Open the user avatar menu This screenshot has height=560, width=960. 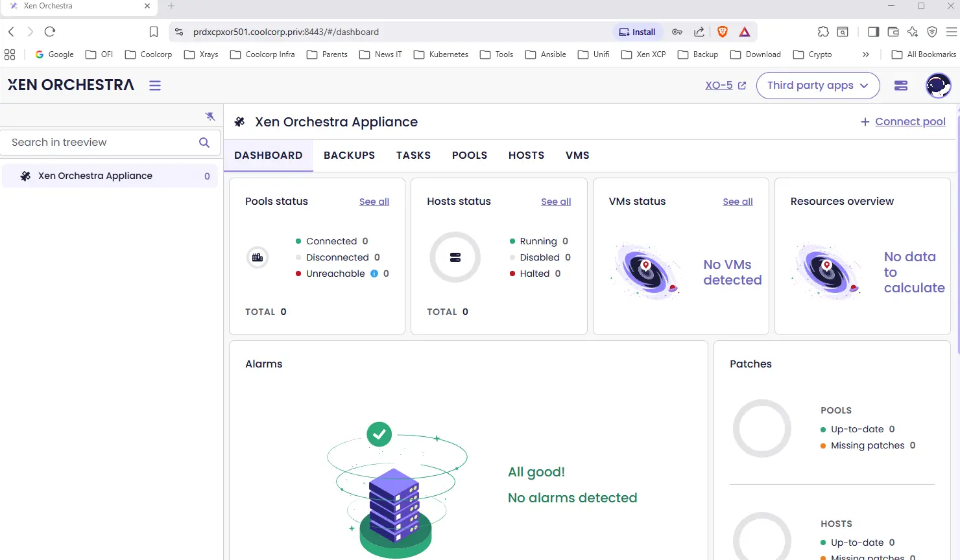click(938, 86)
